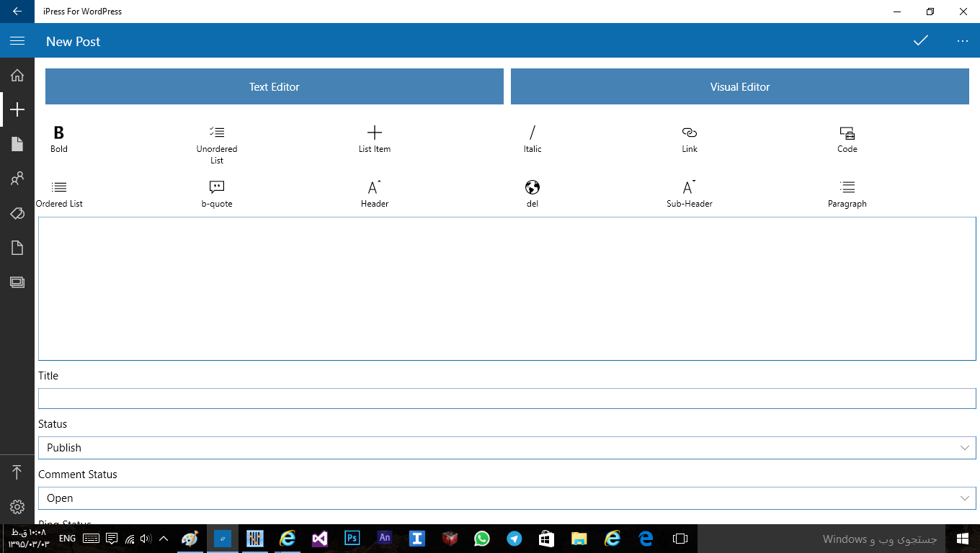
Task: Insert a Header tag
Action: 375,194
